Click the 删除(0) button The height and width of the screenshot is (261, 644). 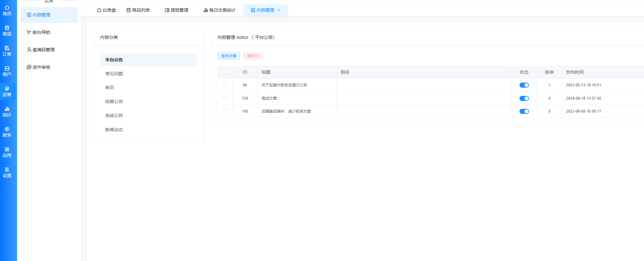pos(253,56)
